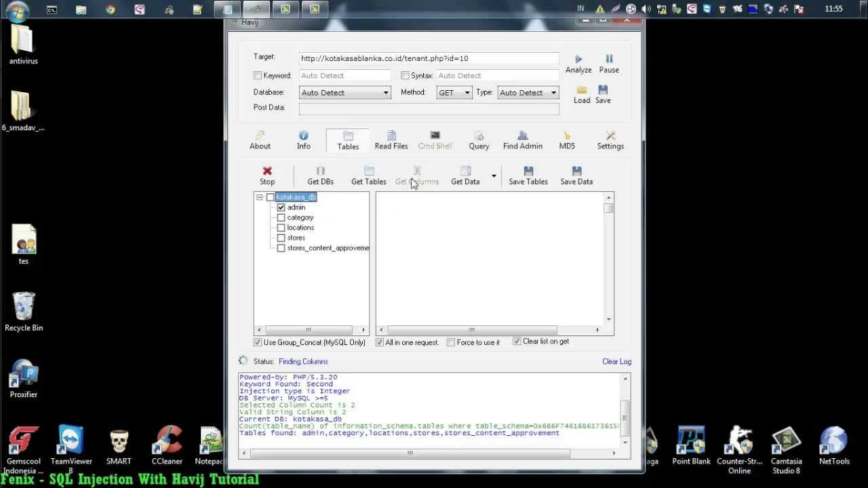Open the Settings section
The width and height of the screenshot is (868, 488).
tap(610, 140)
